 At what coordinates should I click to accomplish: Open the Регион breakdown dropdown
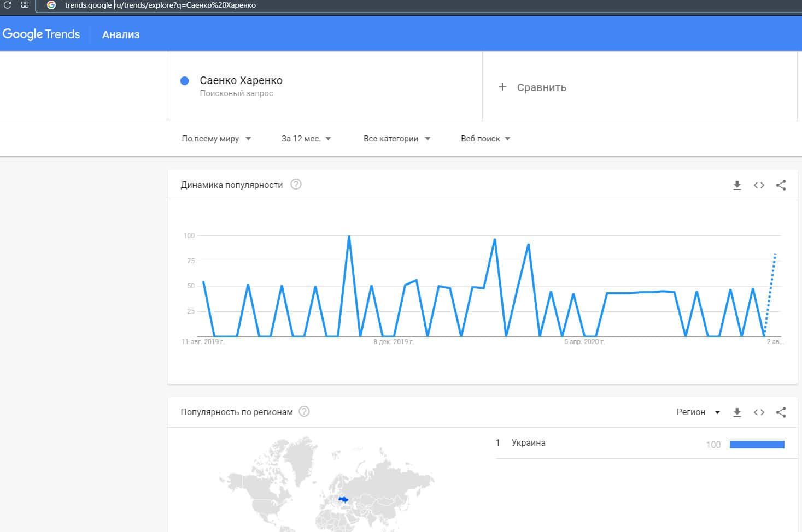698,412
